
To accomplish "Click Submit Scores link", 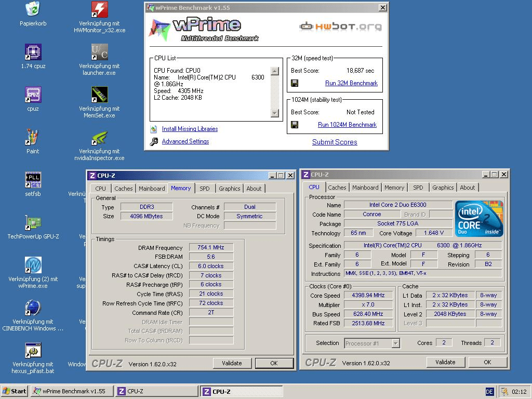I will [x=335, y=142].
